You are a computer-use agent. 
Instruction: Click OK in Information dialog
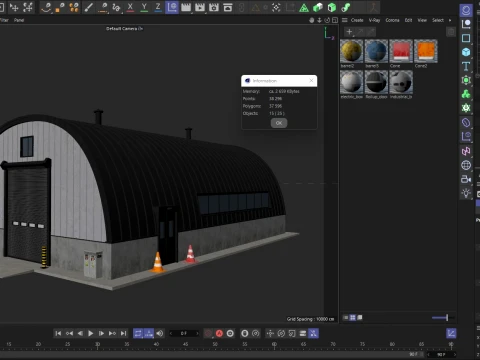tap(279, 123)
